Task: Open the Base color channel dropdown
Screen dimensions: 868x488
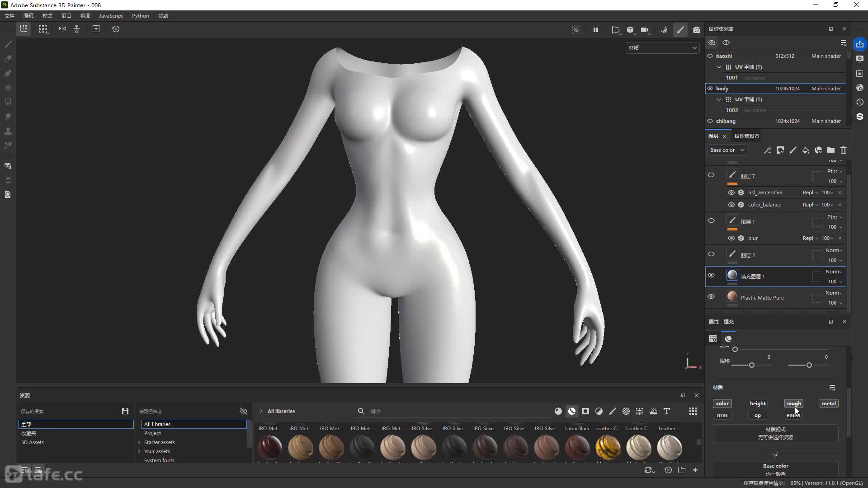Action: [x=727, y=150]
